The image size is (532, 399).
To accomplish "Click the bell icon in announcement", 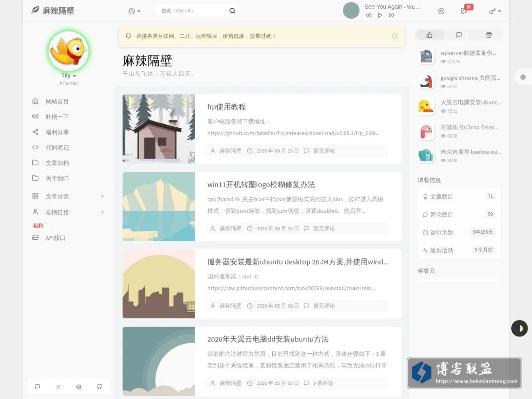I will point(129,36).
